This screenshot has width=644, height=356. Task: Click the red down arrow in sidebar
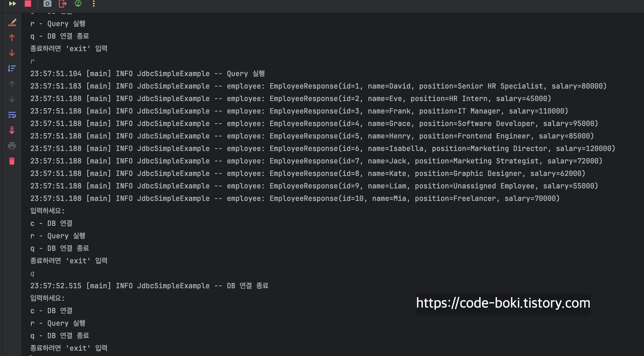[x=12, y=53]
